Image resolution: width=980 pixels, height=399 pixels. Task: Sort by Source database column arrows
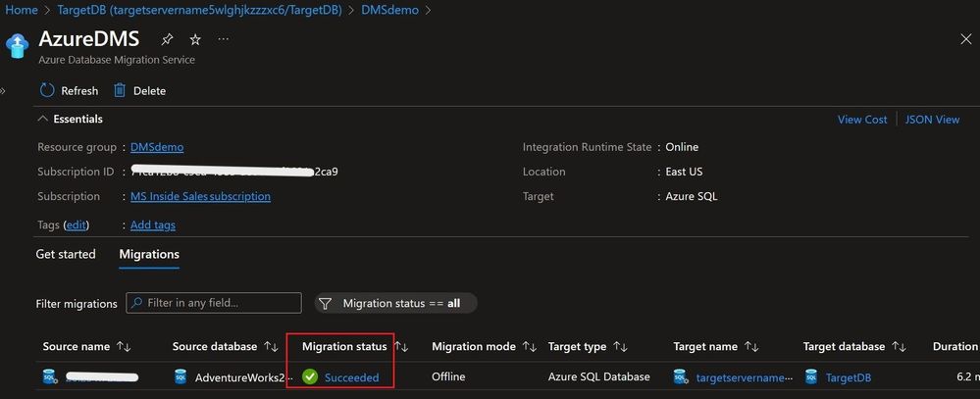point(271,346)
